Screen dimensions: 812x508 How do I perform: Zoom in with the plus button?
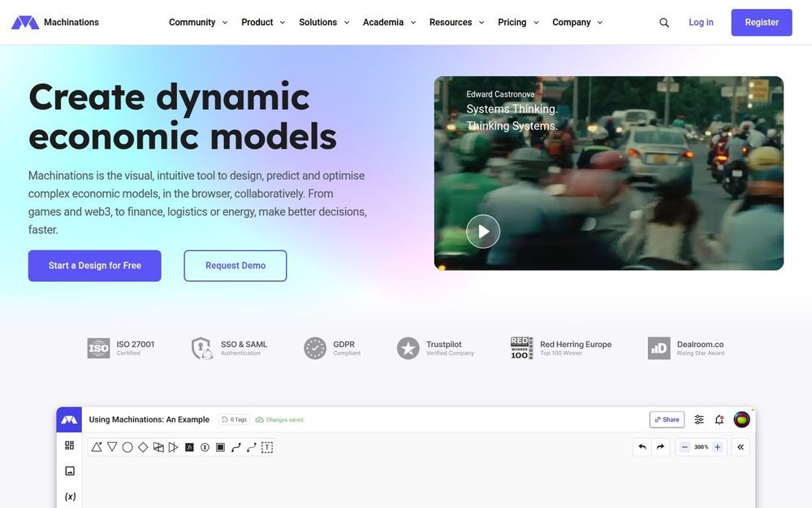pos(717,447)
